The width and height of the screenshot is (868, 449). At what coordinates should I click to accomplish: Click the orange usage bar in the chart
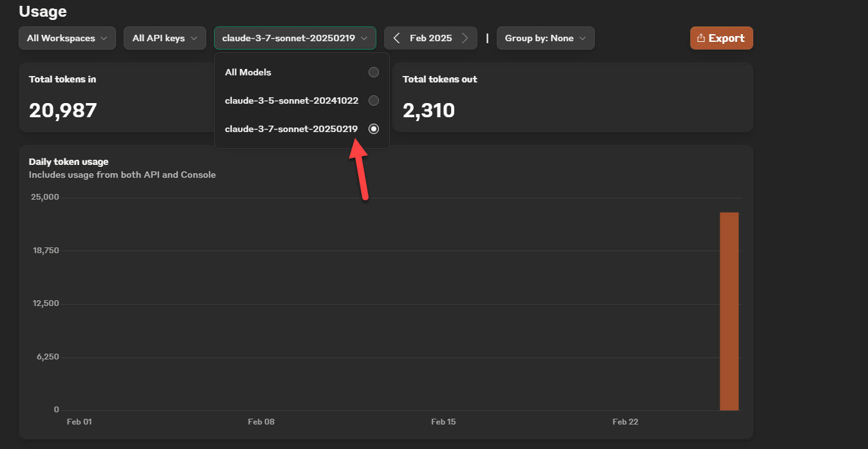[729, 311]
